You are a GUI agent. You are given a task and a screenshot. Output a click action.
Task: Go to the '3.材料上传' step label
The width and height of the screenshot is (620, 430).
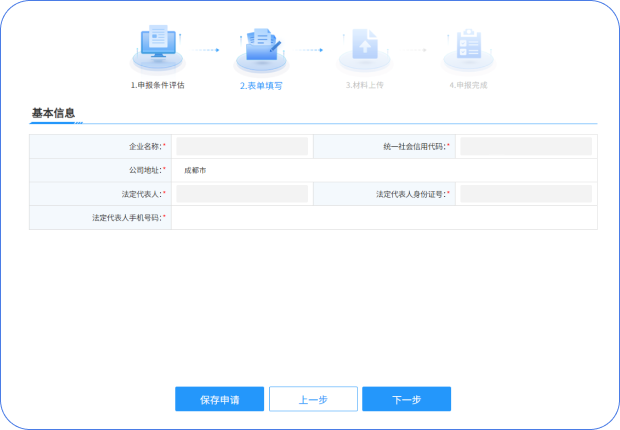(364, 86)
